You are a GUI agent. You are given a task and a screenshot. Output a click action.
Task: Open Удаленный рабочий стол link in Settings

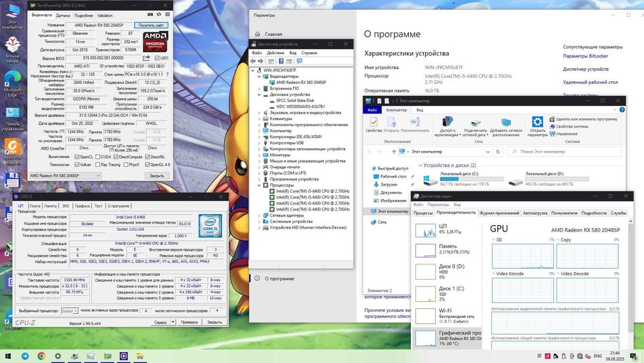click(590, 83)
